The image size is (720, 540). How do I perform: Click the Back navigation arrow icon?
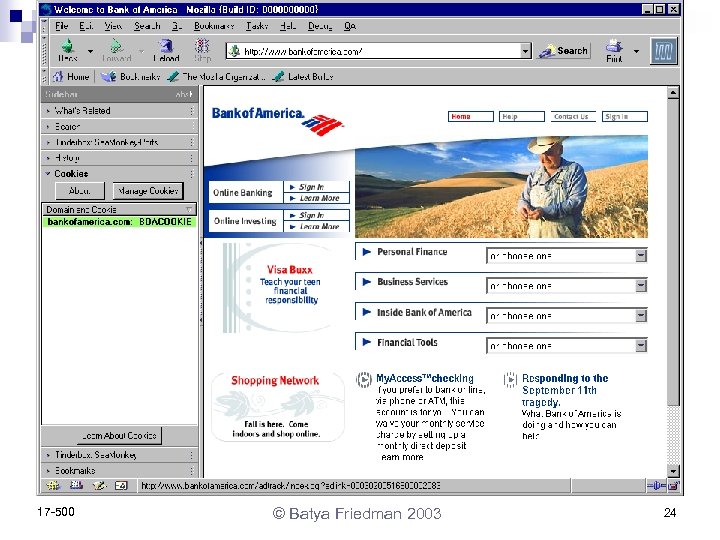point(68,46)
